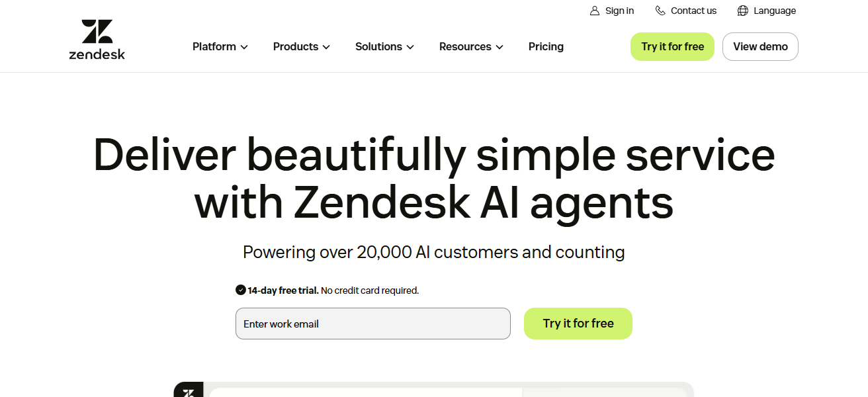
Task: Open the Contact us page
Action: point(693,10)
